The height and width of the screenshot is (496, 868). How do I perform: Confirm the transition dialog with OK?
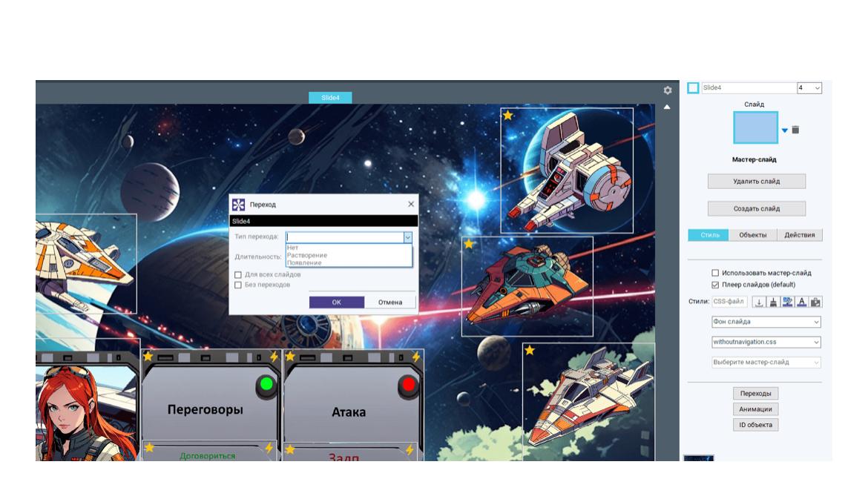[336, 302]
